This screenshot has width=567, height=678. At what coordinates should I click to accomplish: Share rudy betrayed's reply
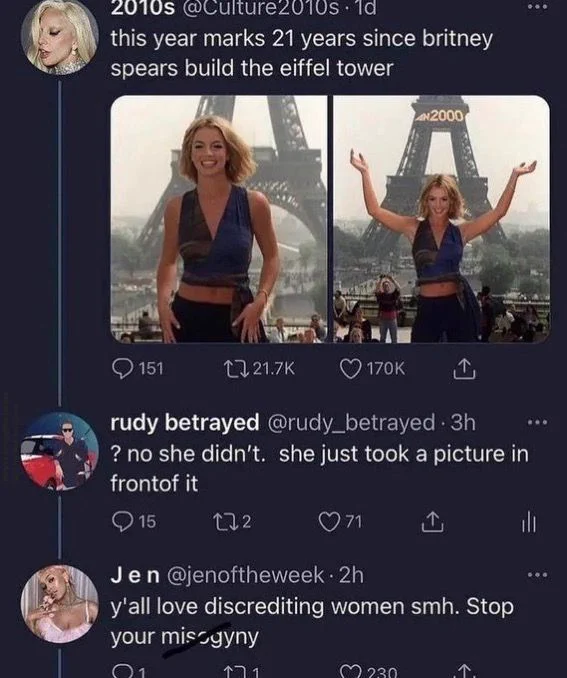tap(432, 522)
